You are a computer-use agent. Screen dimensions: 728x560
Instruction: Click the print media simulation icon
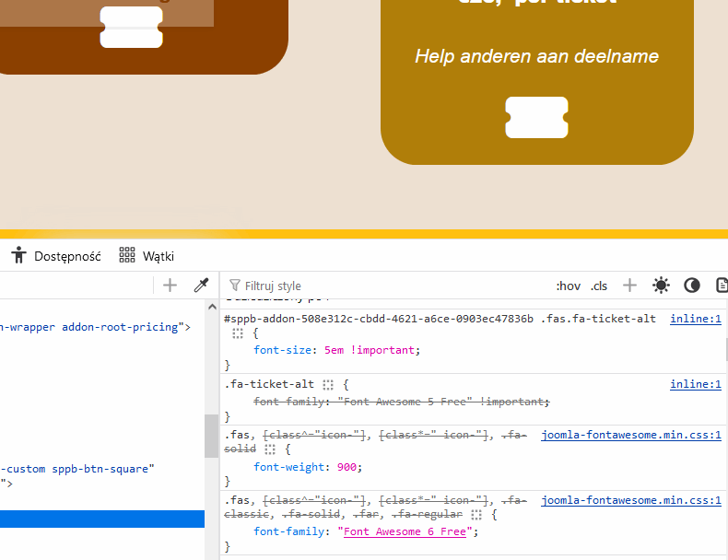tap(722, 286)
